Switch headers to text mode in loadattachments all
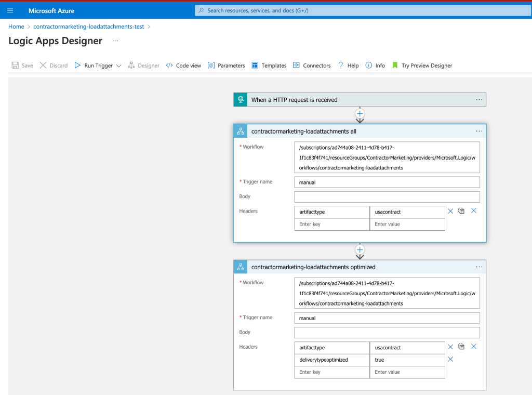Screen dimensions: 532x395 461,210
